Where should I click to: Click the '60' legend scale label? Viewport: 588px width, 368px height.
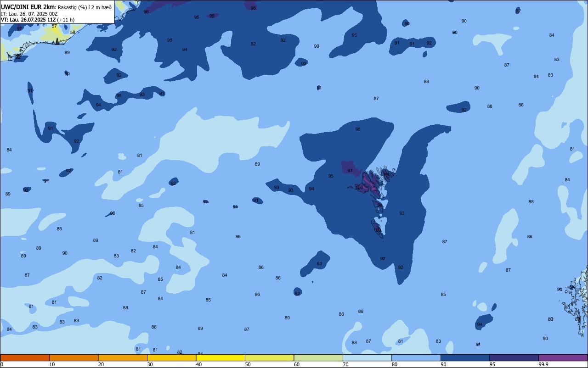pos(297,364)
